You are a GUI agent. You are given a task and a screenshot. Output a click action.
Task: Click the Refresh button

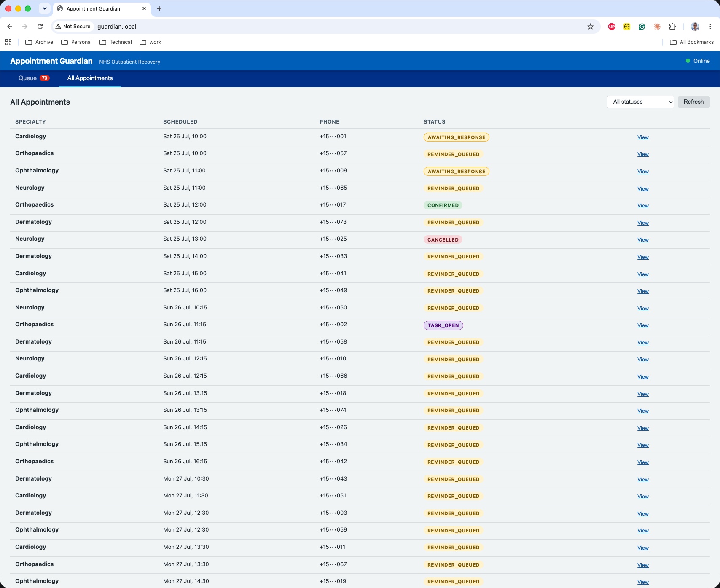693,102
